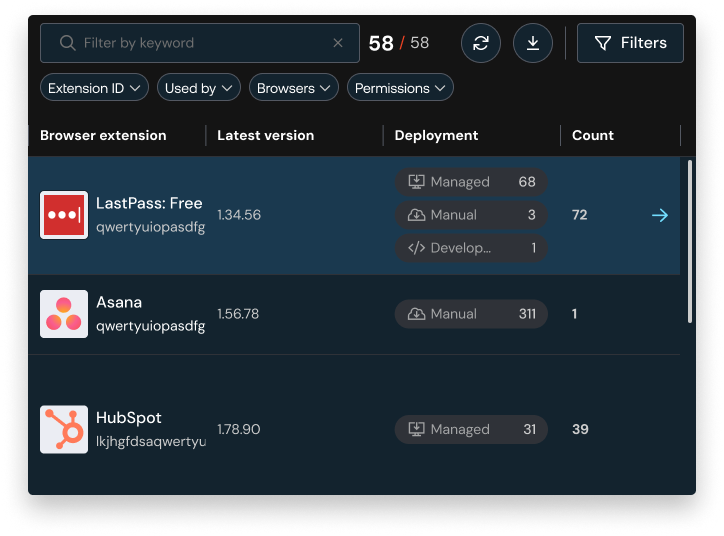Click the LastPass Manual 3 deployment chip
Image resolution: width=724 pixels, height=536 pixels.
click(471, 215)
